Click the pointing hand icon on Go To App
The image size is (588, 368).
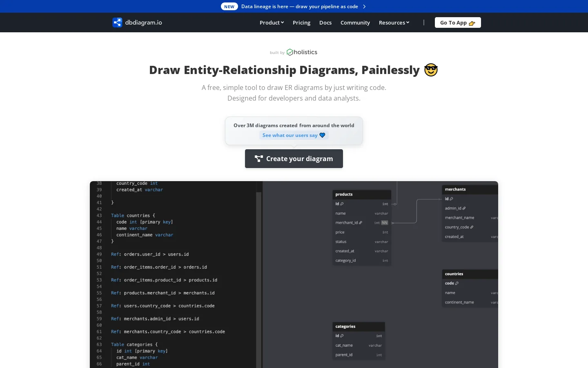[x=472, y=23]
